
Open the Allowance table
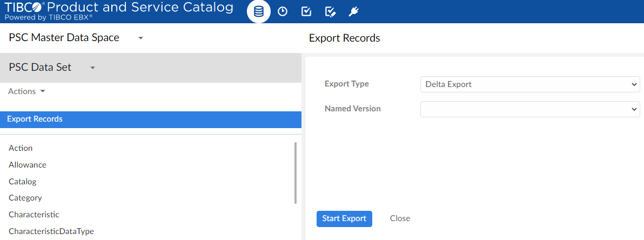28,165
